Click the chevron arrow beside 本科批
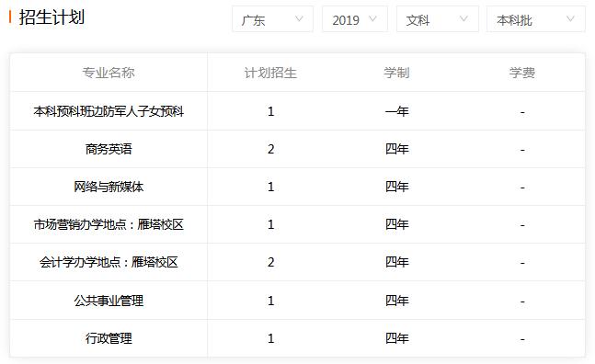Viewport: 595px width, 364px height. (570, 18)
